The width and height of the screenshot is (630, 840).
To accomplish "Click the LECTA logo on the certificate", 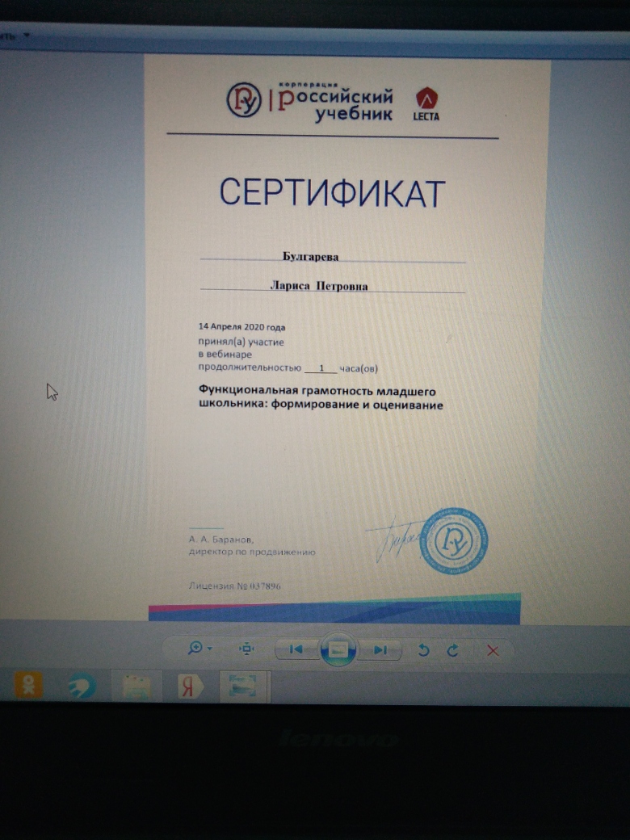I will tap(426, 104).
